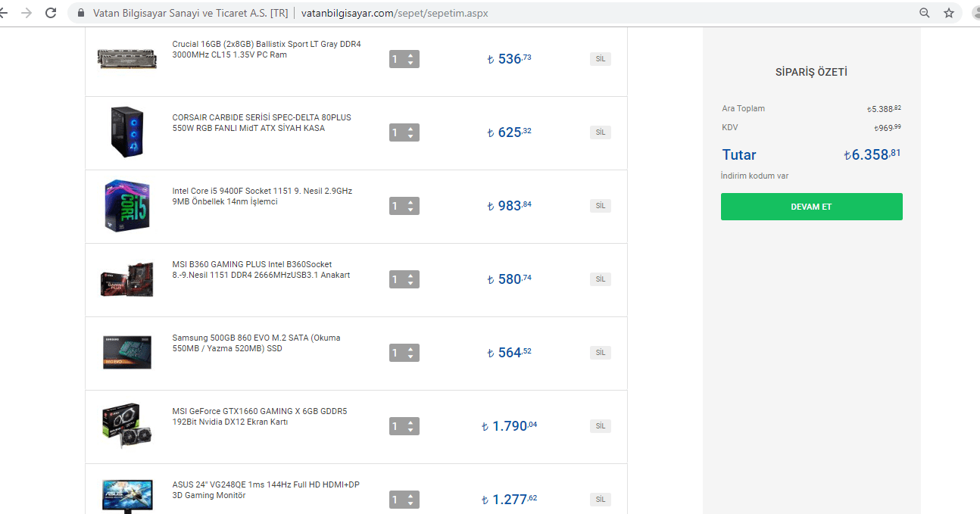Image resolution: width=980 pixels, height=514 pixels.
Task: Click the Tutar total label
Action: click(x=739, y=154)
